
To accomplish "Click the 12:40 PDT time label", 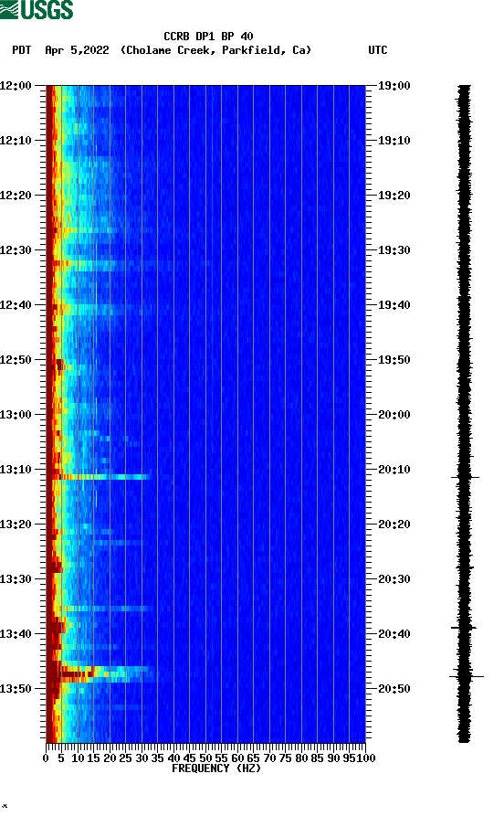I will click(x=16, y=305).
